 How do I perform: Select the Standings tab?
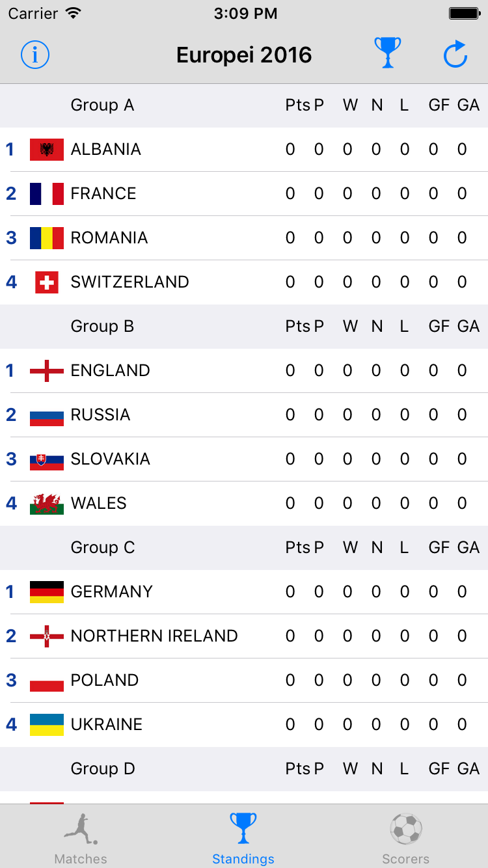tap(243, 839)
